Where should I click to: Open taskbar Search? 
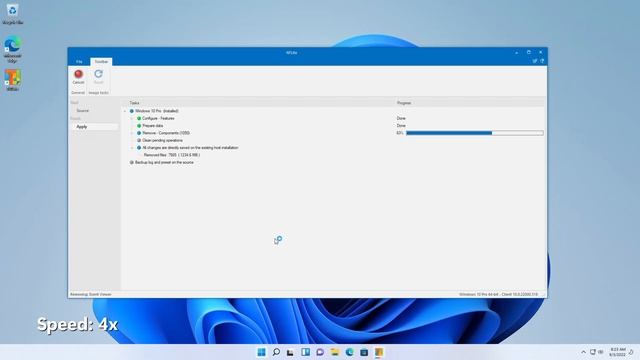[276, 352]
